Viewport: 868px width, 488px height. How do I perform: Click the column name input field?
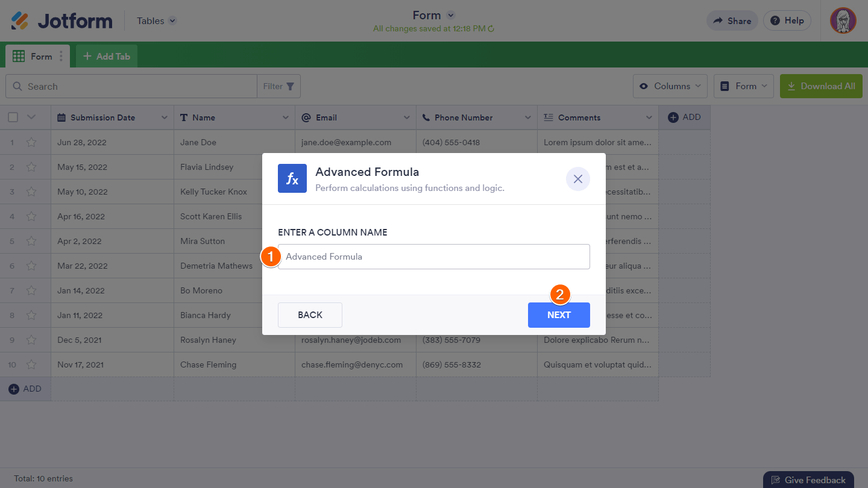click(434, 257)
